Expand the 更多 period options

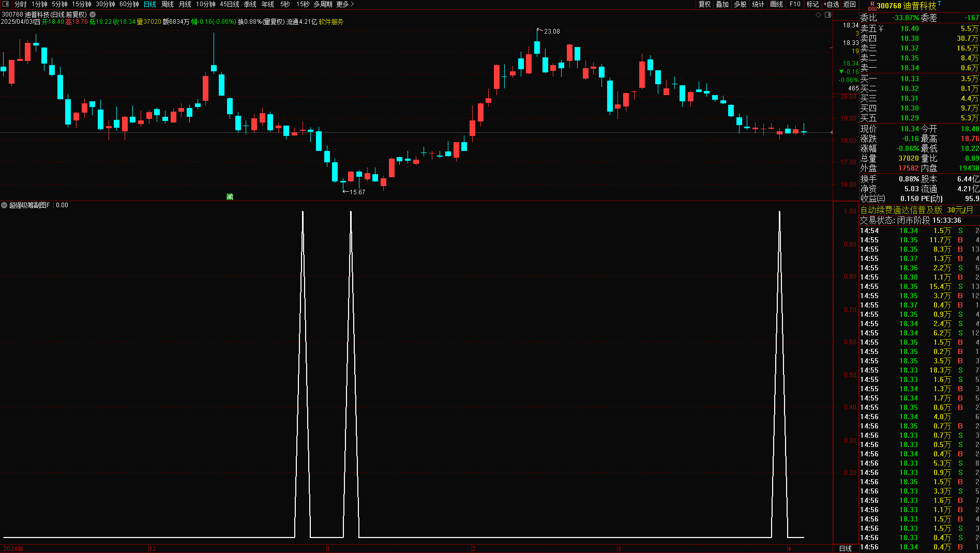point(345,4)
